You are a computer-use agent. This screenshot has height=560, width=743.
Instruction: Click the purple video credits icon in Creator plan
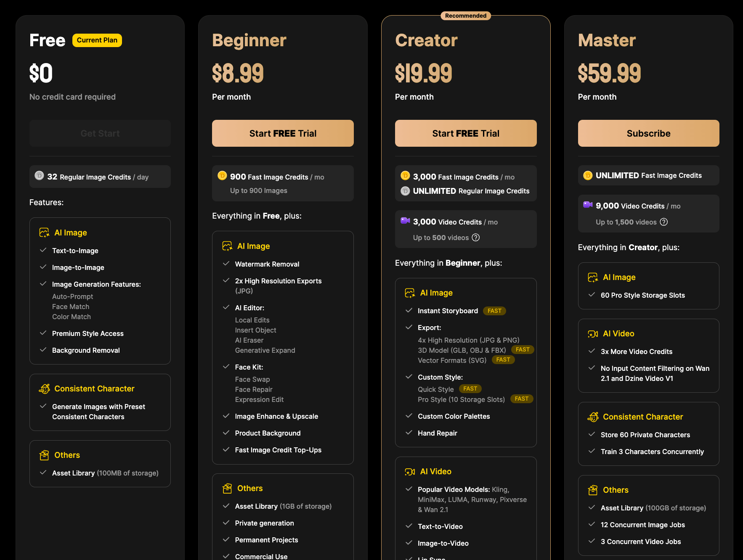click(405, 221)
